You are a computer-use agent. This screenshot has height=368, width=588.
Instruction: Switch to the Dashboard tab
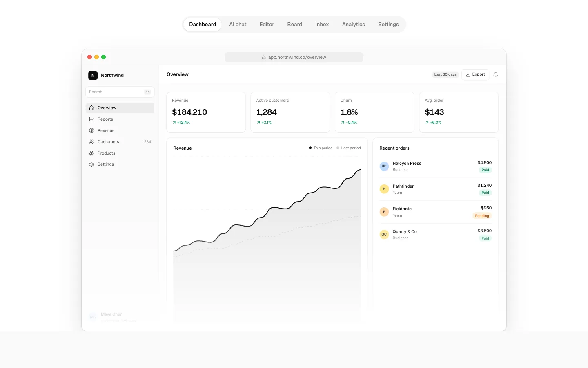click(203, 25)
